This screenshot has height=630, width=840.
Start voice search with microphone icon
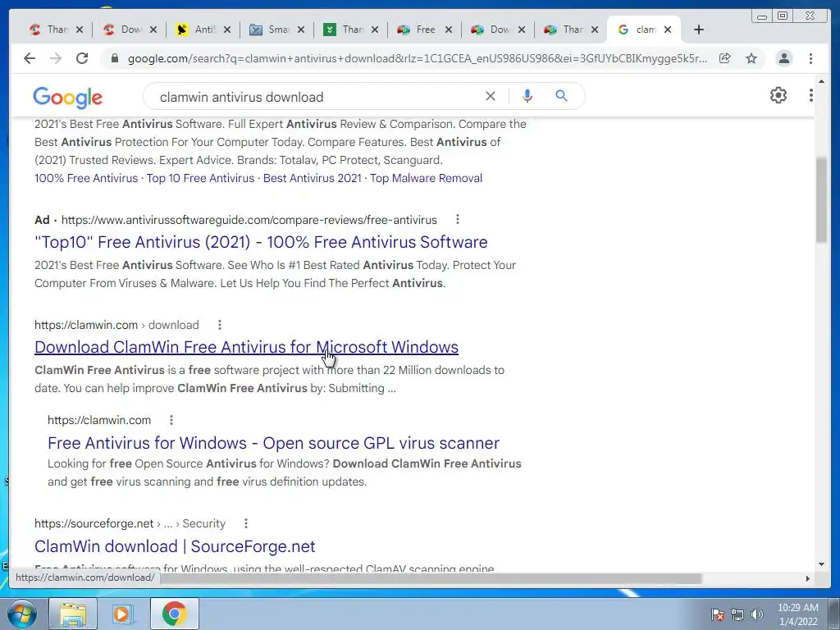527,97
